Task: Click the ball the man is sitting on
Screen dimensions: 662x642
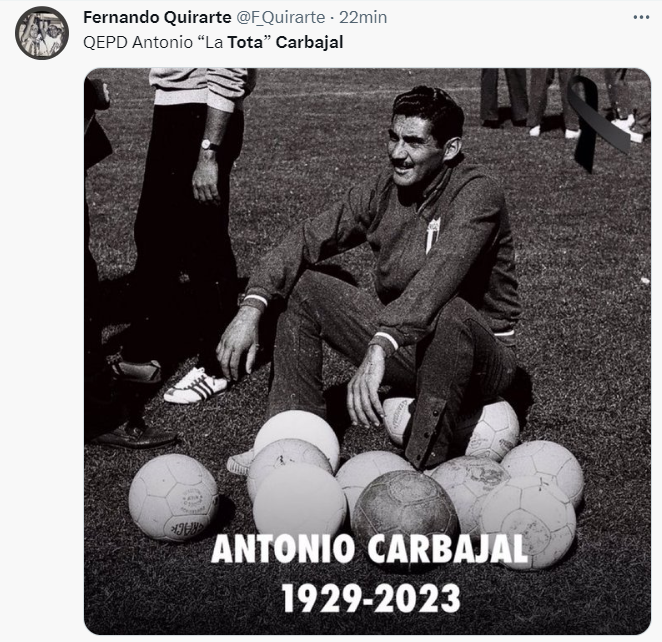Action: 452,426
